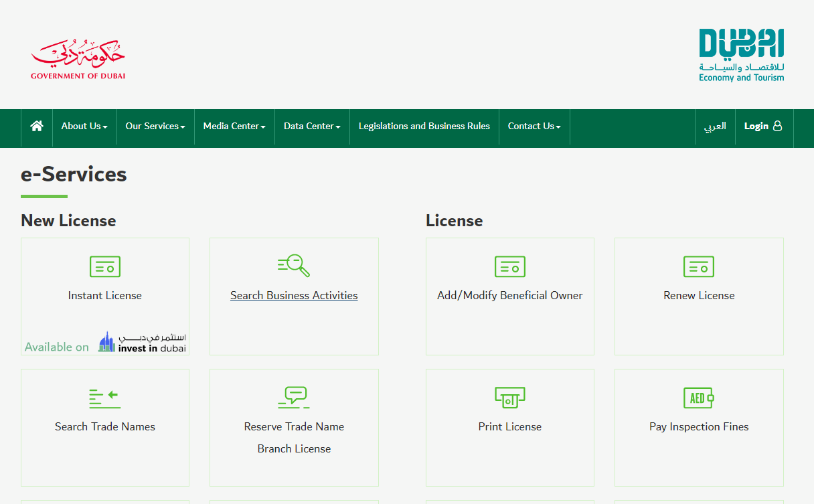The height and width of the screenshot is (504, 814).
Task: Expand the Data Center dropdown
Action: [x=311, y=126]
